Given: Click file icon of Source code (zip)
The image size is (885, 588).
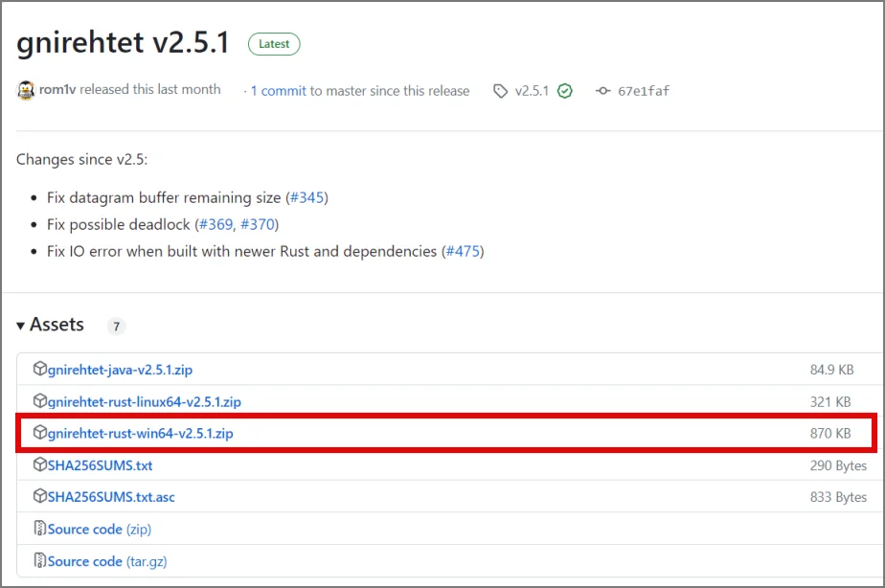Looking at the screenshot, I should (x=39, y=529).
